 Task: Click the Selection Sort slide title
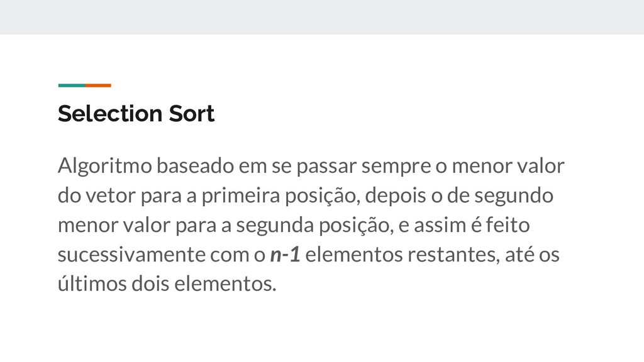pyautogui.click(x=136, y=113)
